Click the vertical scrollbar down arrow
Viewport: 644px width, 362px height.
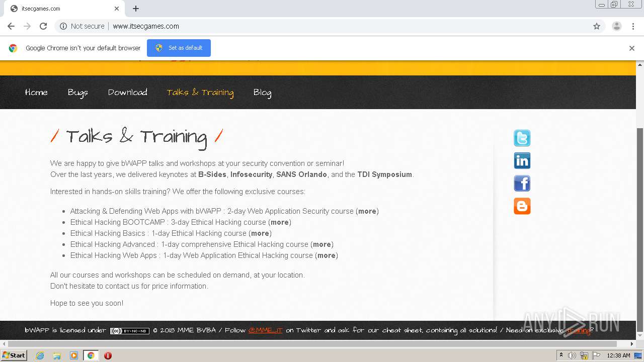click(640, 335)
